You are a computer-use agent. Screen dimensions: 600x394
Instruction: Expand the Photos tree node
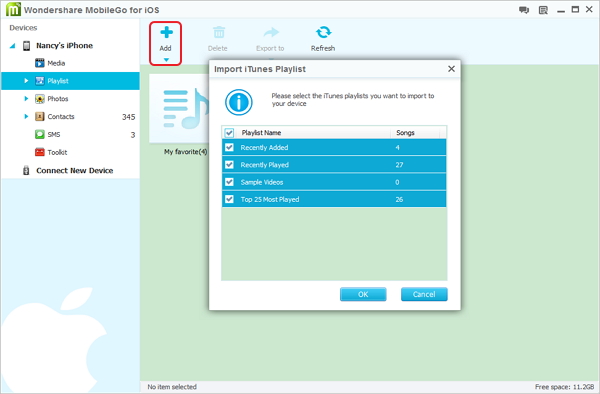coord(26,99)
